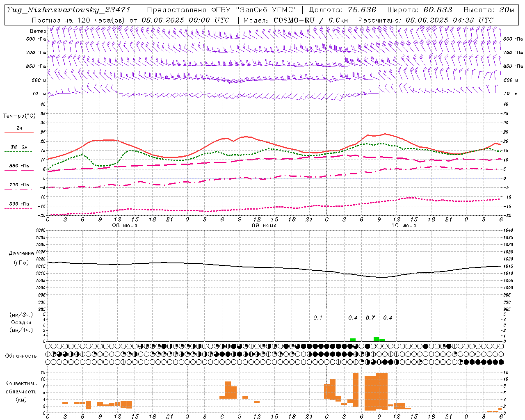Click the precipitation value "0.1"
The image size is (525, 420).
pos(318,317)
